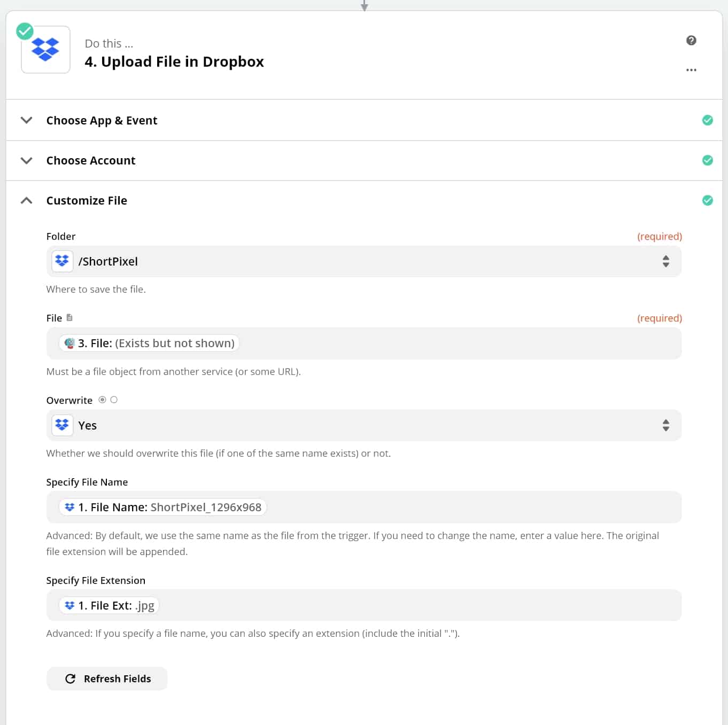Click the Dropbox app logo icon
The height and width of the screenshot is (725, 728).
(45, 50)
